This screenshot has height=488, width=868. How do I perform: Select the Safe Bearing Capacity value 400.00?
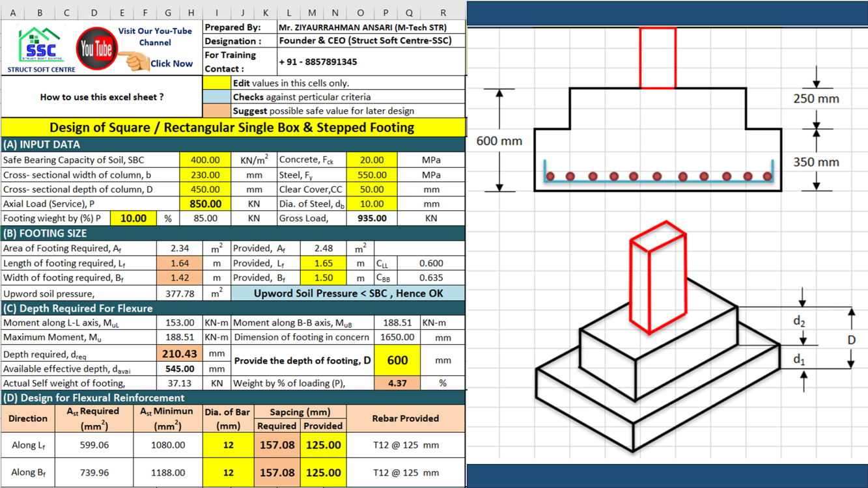pyautogui.click(x=204, y=160)
